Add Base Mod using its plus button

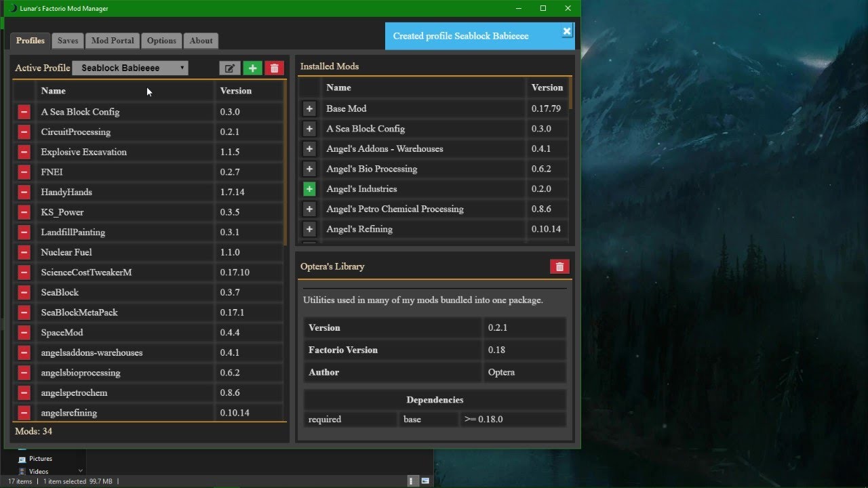[x=309, y=108]
